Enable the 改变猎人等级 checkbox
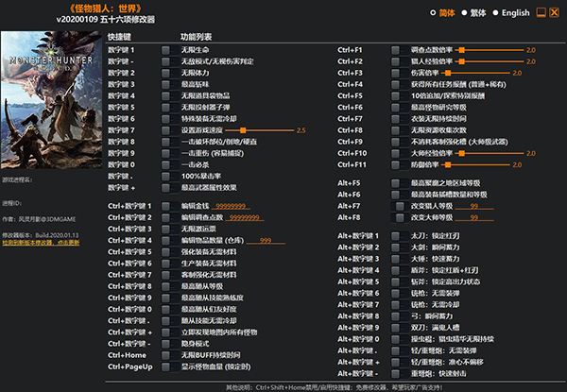The height and width of the screenshot is (392, 567). (401, 205)
